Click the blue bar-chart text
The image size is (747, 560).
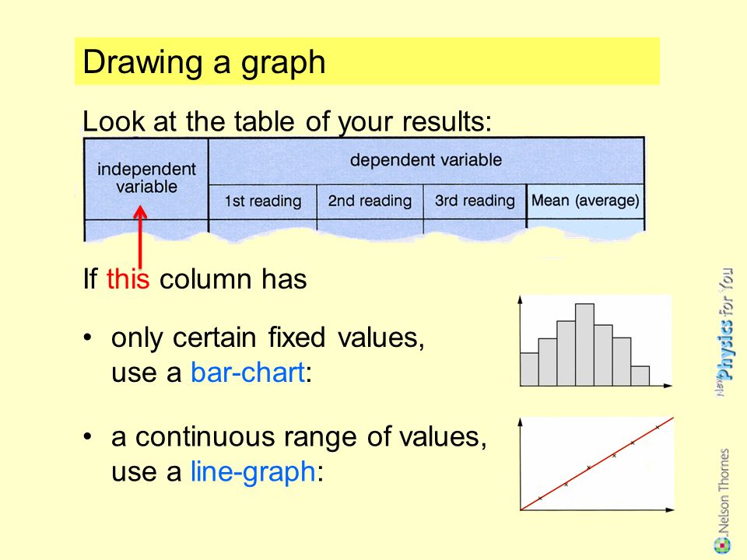tap(247, 373)
